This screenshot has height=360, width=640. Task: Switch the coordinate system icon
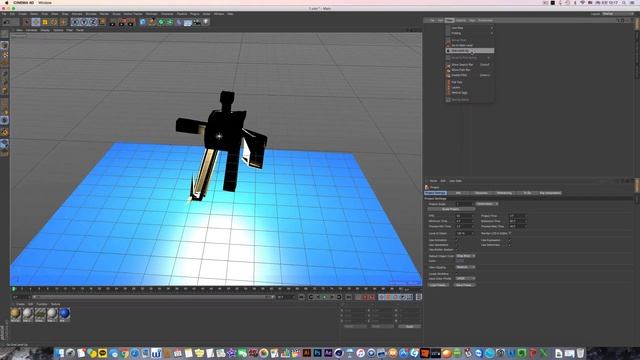click(102, 22)
